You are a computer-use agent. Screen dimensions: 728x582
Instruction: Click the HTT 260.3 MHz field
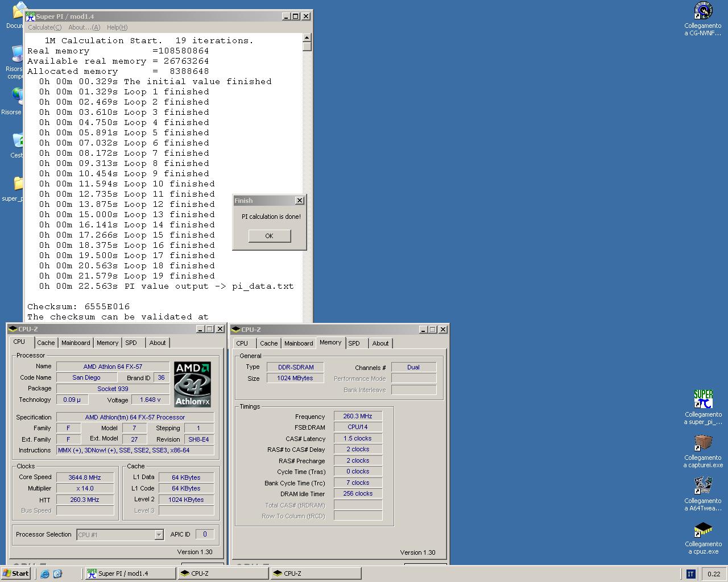(85, 500)
